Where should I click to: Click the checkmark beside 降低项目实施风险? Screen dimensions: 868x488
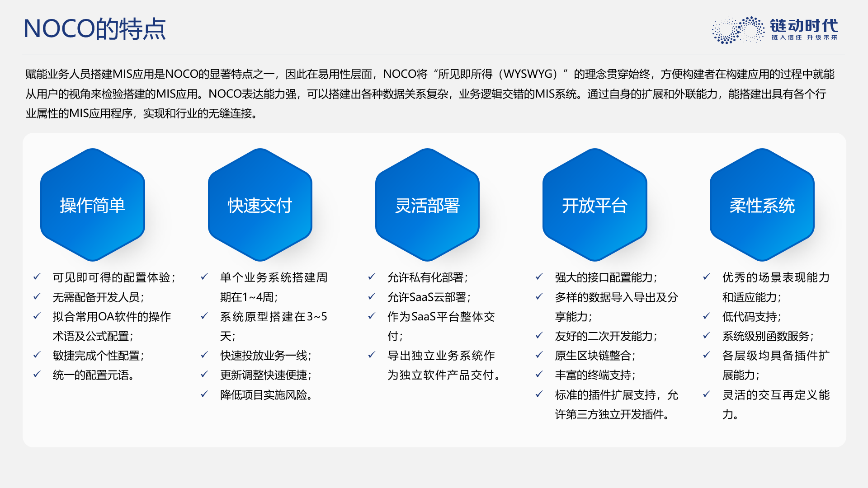pos(204,394)
